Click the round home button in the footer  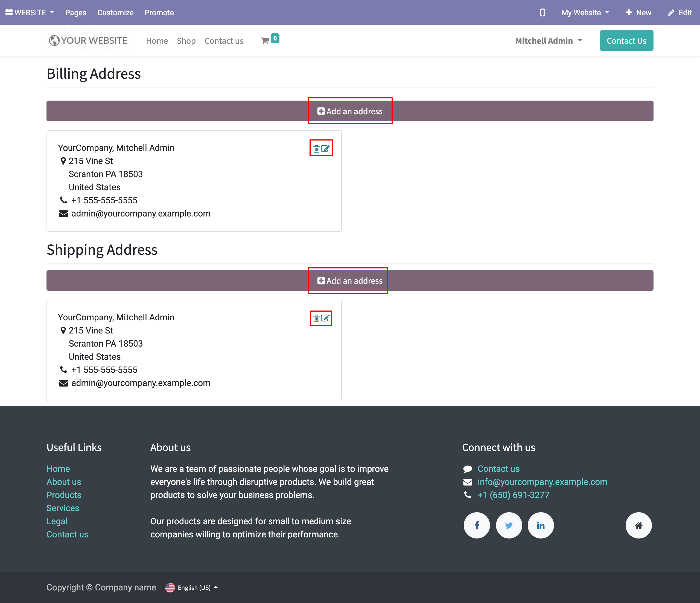point(638,525)
